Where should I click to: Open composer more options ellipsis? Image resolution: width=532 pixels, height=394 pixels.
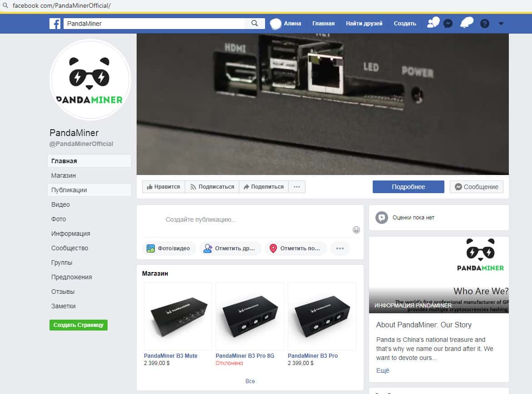[340, 248]
